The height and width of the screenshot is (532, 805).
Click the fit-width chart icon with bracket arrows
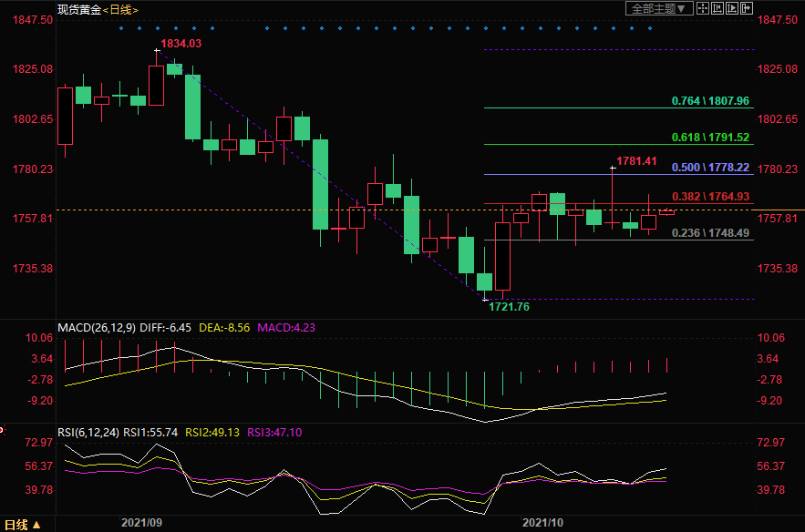click(717, 8)
